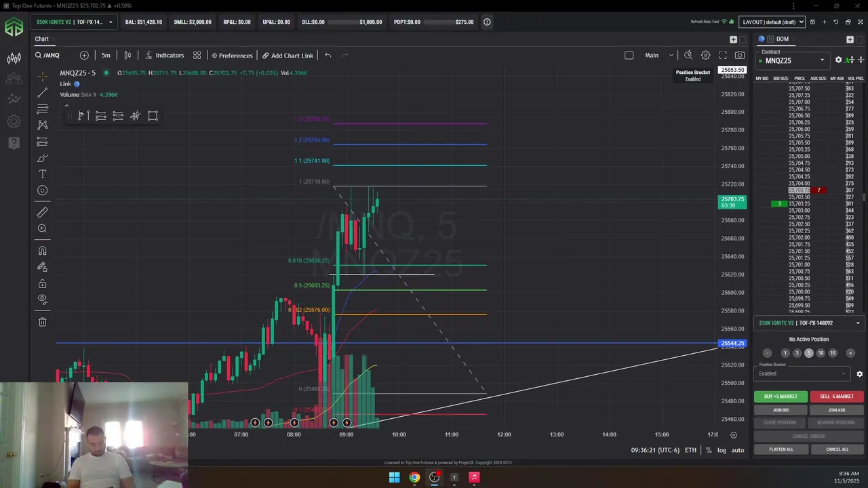Click the /MNQ symbol search field
The image size is (868, 488).
click(52, 56)
